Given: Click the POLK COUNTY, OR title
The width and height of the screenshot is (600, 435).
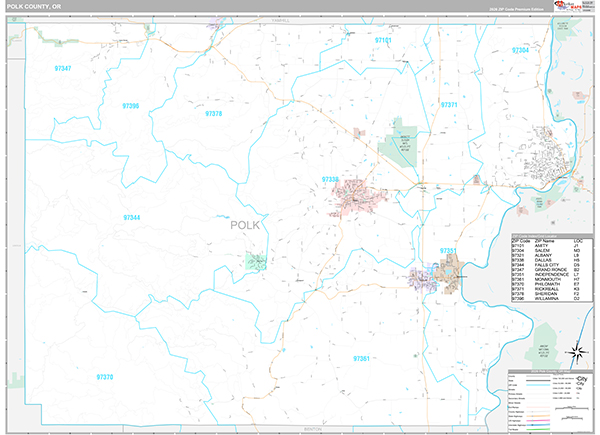Looking at the screenshot, I should pos(38,9).
